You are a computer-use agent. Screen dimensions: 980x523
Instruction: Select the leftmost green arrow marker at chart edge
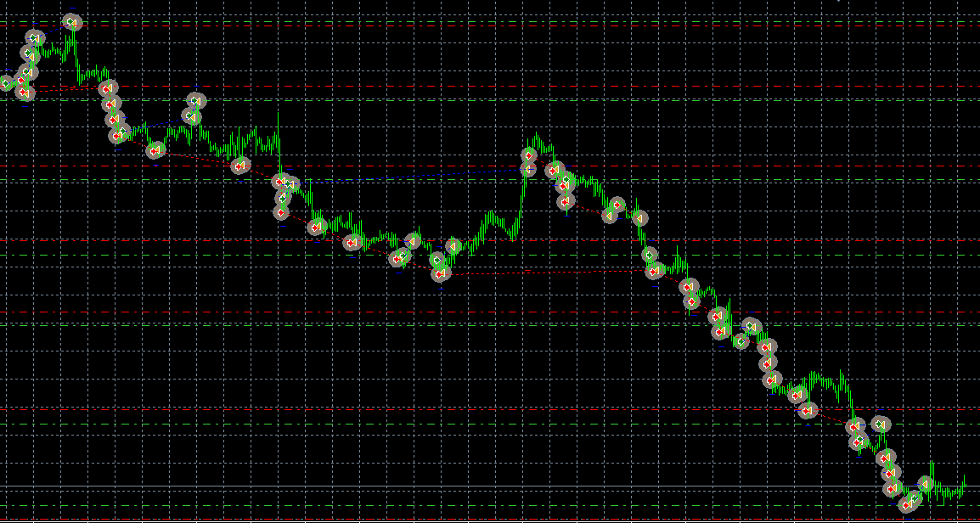(6, 82)
